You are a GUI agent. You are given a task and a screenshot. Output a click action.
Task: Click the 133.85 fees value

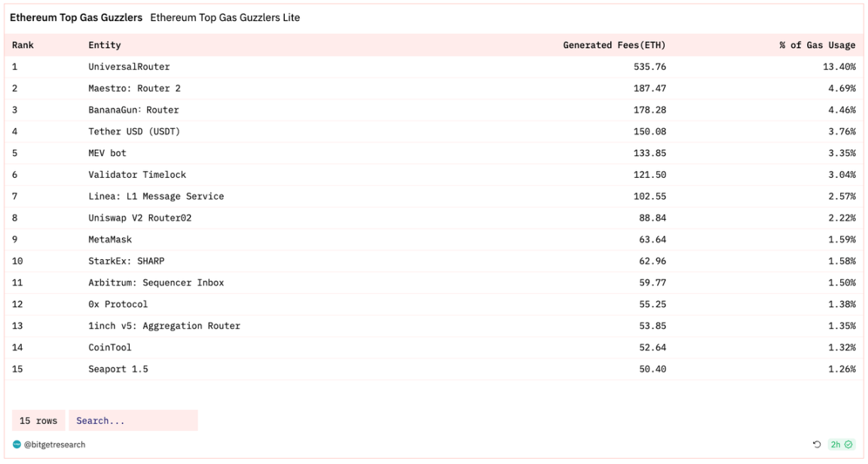[x=650, y=153]
